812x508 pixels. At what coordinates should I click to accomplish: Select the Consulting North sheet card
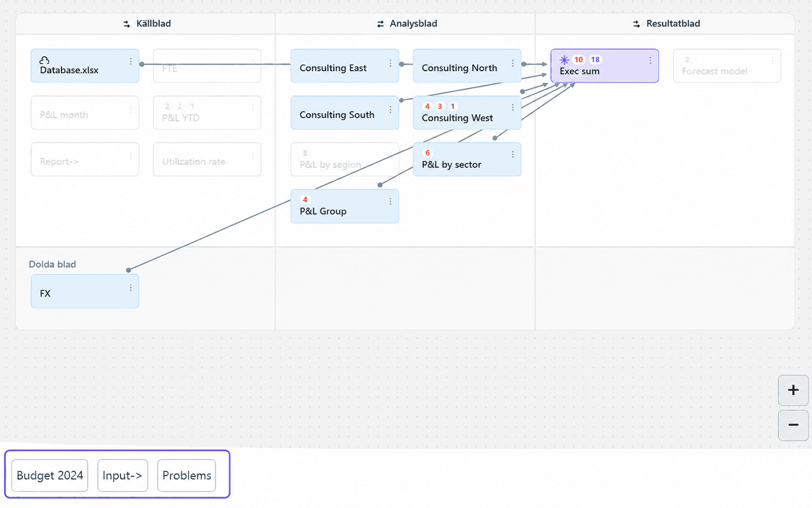pos(467,66)
